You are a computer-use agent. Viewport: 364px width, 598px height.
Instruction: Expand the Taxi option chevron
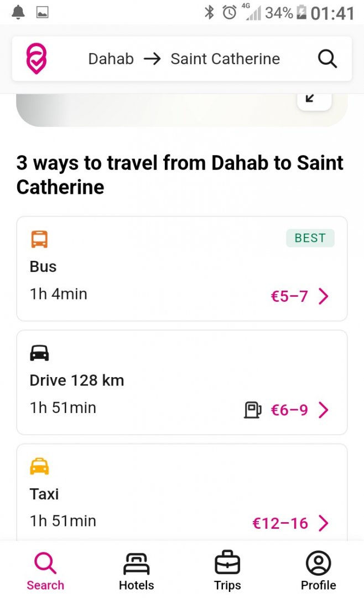[x=324, y=523]
